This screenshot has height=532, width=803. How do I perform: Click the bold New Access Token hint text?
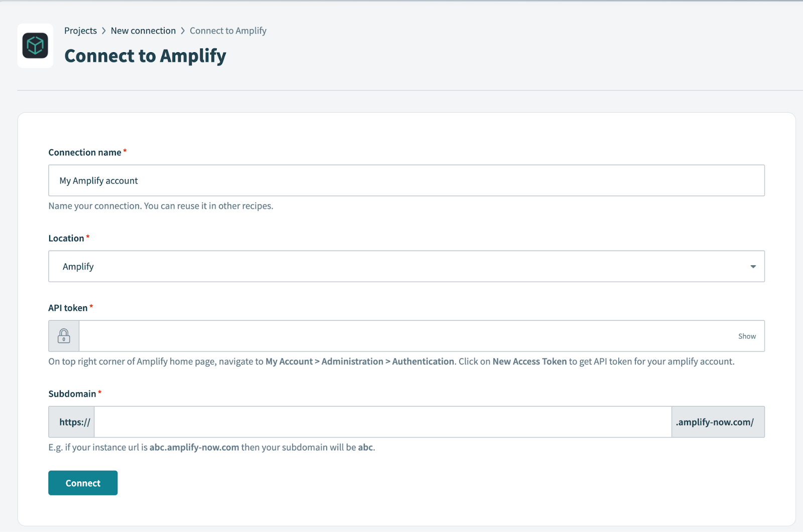point(529,361)
